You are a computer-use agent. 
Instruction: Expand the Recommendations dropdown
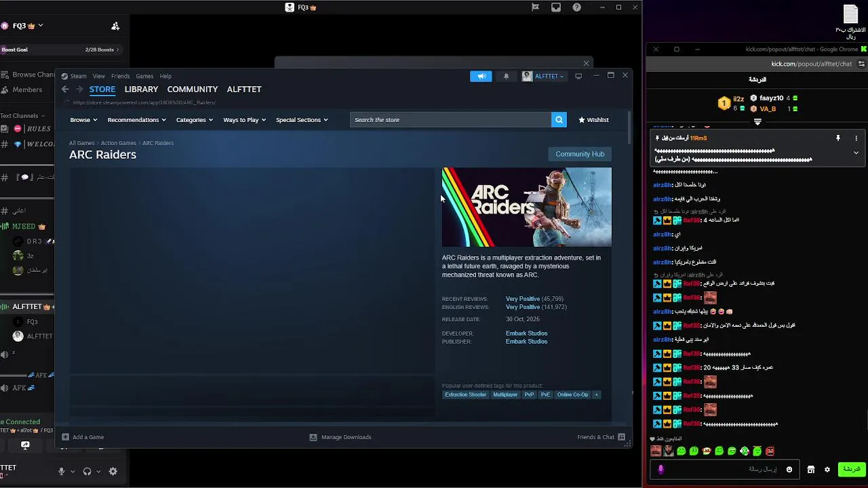click(137, 120)
